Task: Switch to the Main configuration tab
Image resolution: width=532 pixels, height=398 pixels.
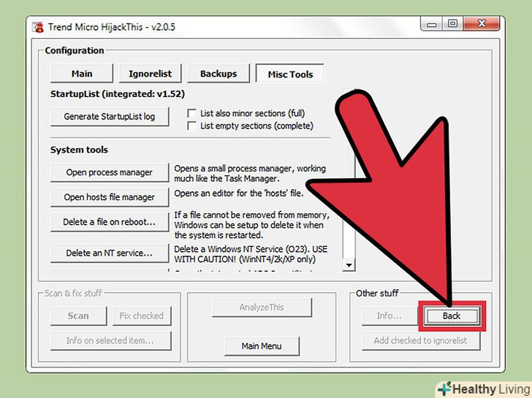Action: pyautogui.click(x=82, y=74)
